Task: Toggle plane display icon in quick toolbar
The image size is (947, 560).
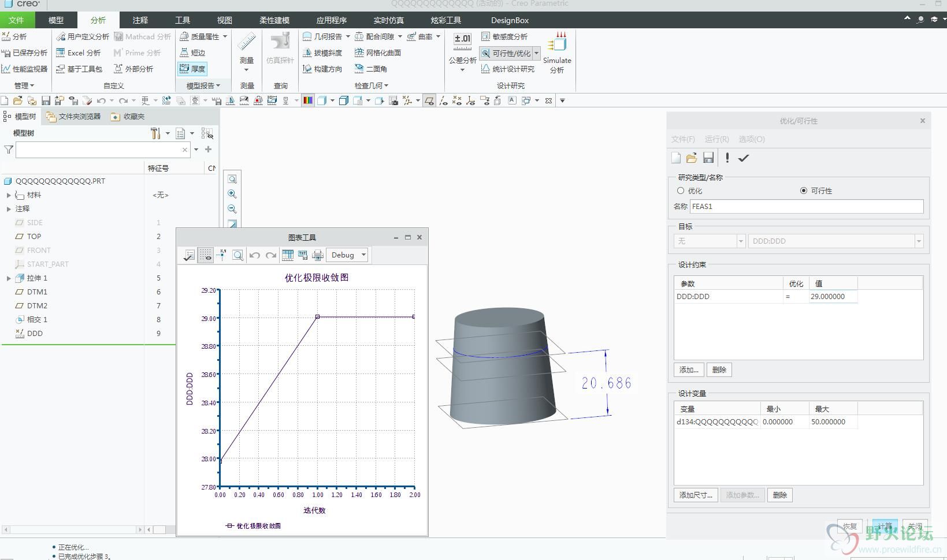Action: [429, 100]
